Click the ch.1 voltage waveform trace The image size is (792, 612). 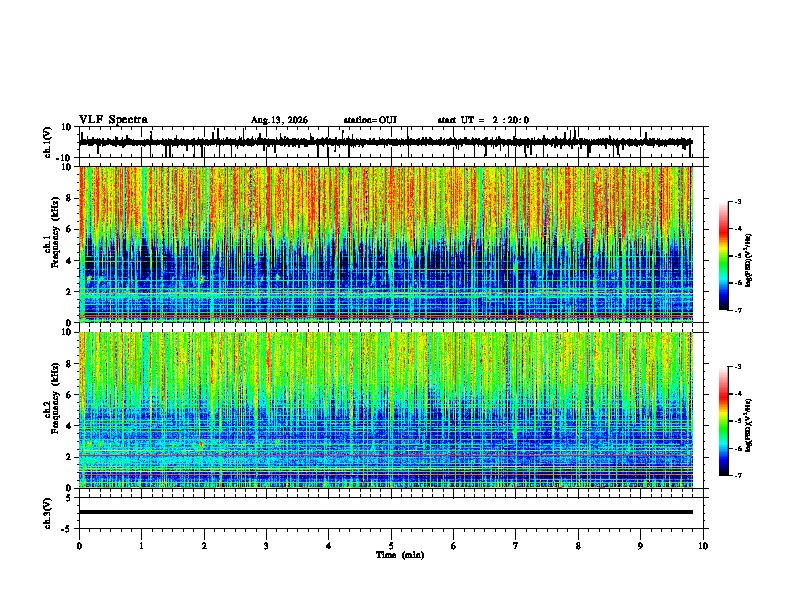click(385, 142)
